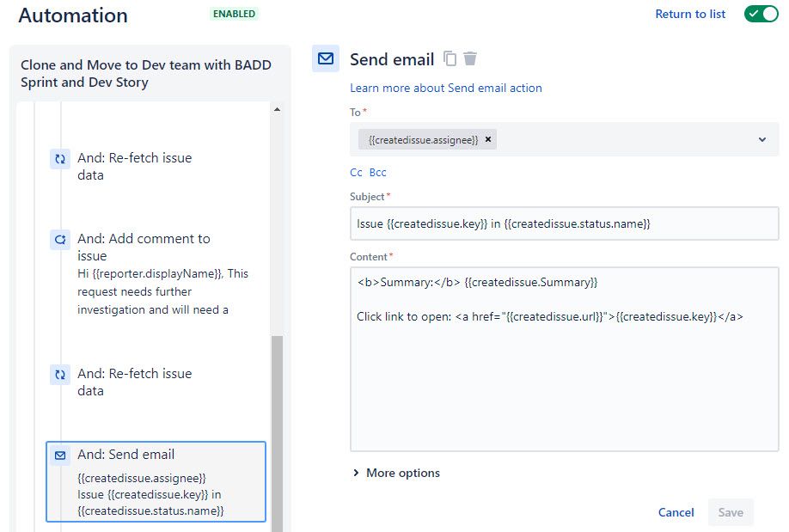Duplicate the Send email action via copy icon
The width and height of the screenshot is (789, 532).
tap(450, 58)
